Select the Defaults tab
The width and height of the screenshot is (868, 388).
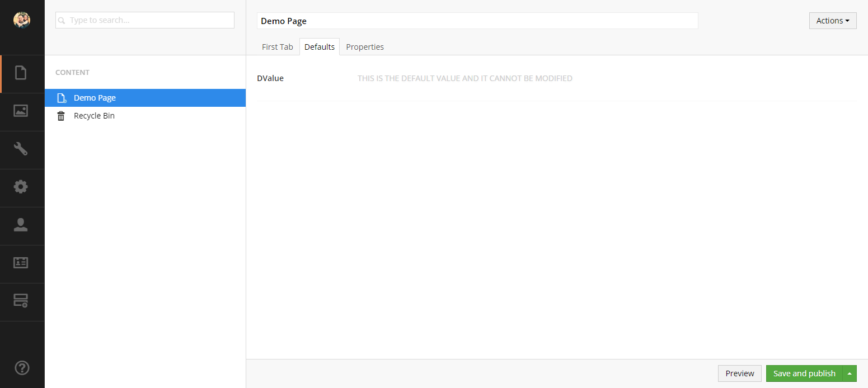pos(320,47)
